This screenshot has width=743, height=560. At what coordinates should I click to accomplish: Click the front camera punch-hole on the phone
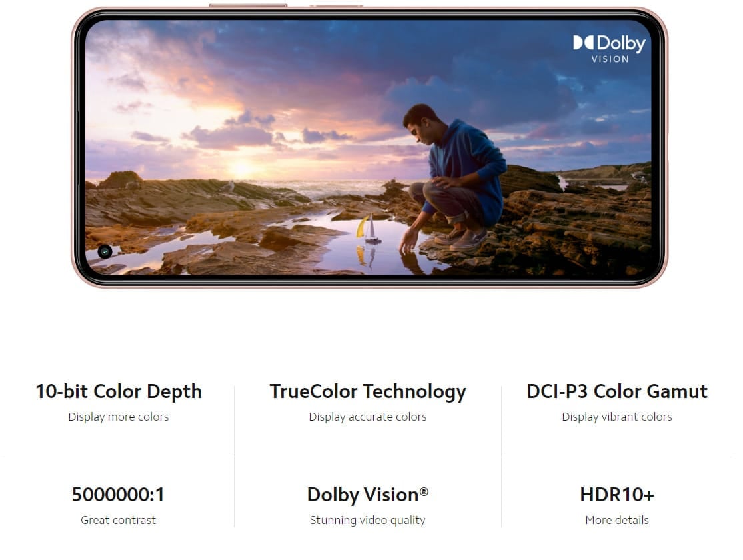pos(104,251)
